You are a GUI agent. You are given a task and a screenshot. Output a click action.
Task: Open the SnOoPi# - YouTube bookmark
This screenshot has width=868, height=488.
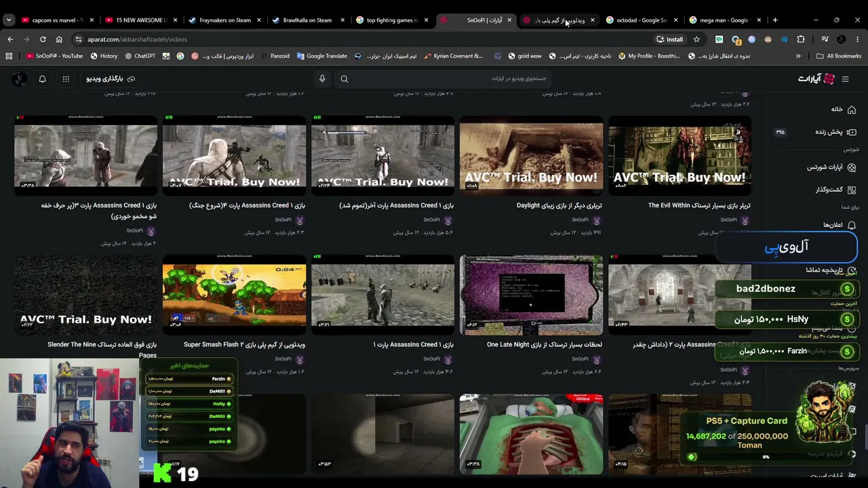54,56
